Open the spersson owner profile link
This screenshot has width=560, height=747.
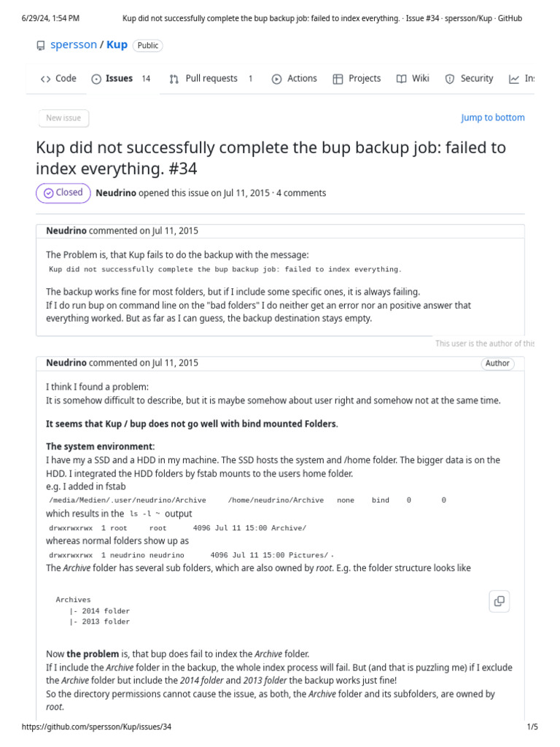coord(73,45)
